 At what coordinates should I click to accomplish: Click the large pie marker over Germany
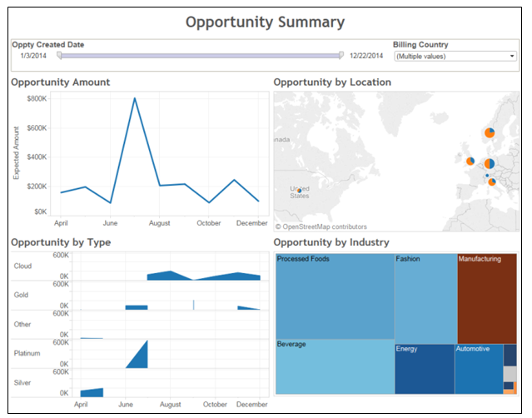click(x=490, y=164)
